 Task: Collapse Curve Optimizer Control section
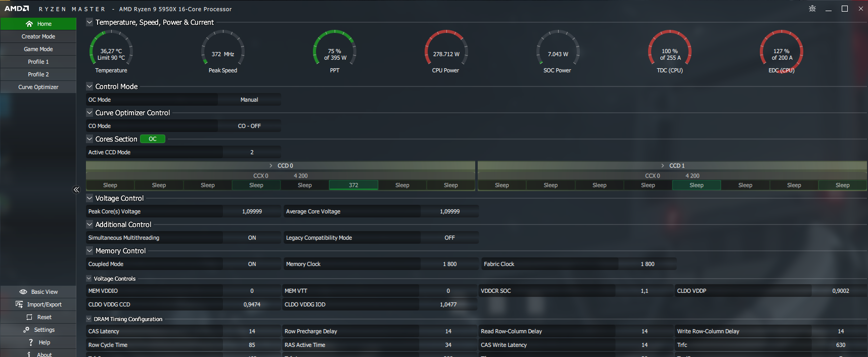89,113
